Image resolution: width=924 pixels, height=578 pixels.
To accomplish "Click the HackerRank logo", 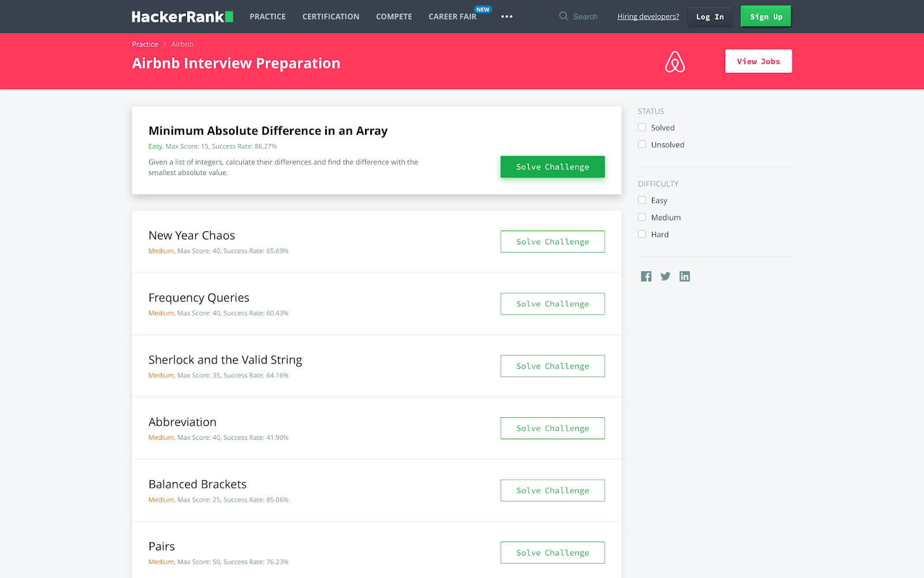I will 182,17.
